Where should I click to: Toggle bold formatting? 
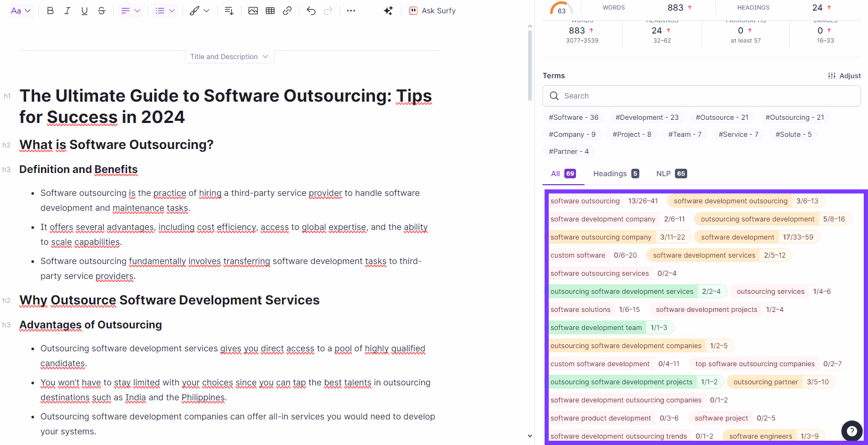pos(50,11)
